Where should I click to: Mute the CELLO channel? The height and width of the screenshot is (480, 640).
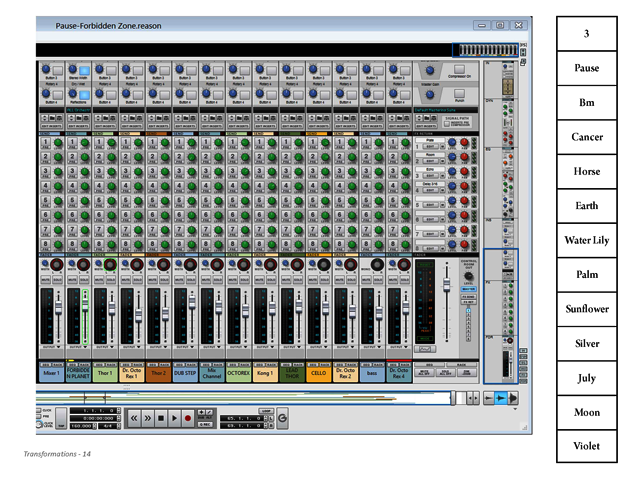tap(313, 280)
